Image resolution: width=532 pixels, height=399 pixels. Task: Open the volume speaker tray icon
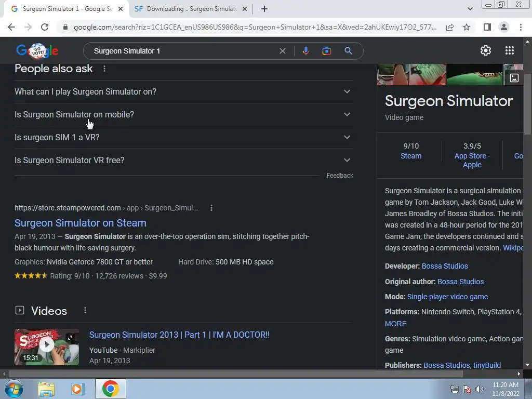tap(479, 389)
